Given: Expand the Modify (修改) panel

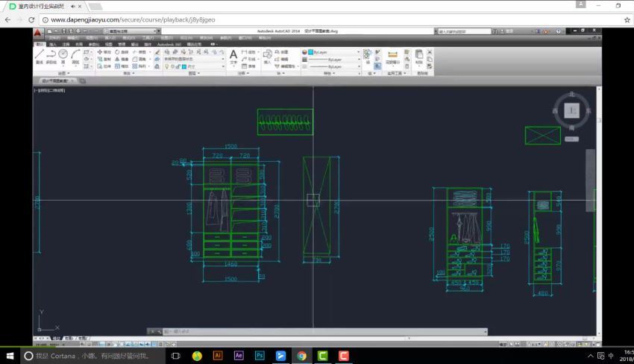Looking at the screenshot, I should (129, 73).
